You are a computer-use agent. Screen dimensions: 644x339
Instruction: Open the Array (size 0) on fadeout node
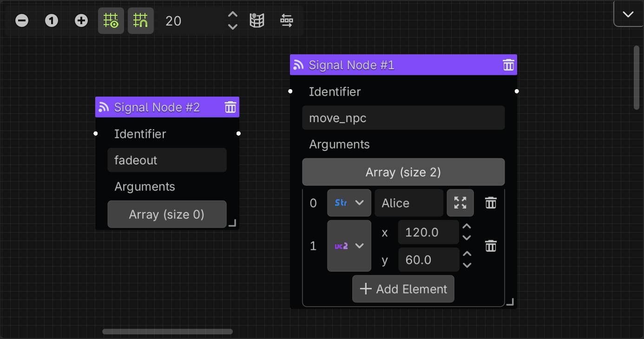pyautogui.click(x=167, y=214)
